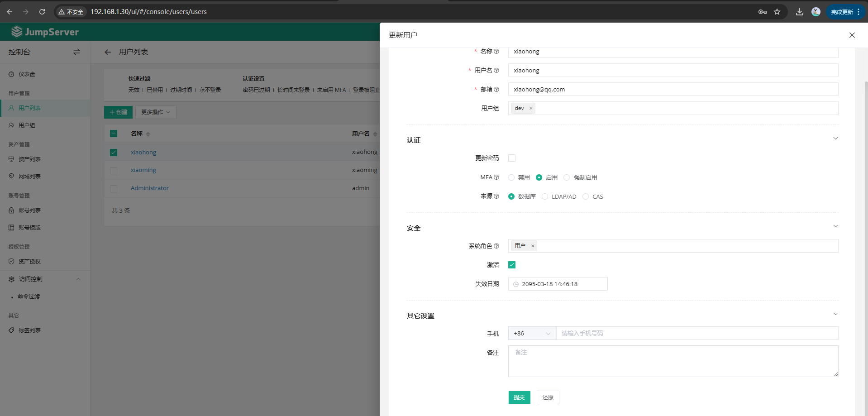Bookmark this page with star icon
This screenshot has height=416, width=868.
click(777, 12)
